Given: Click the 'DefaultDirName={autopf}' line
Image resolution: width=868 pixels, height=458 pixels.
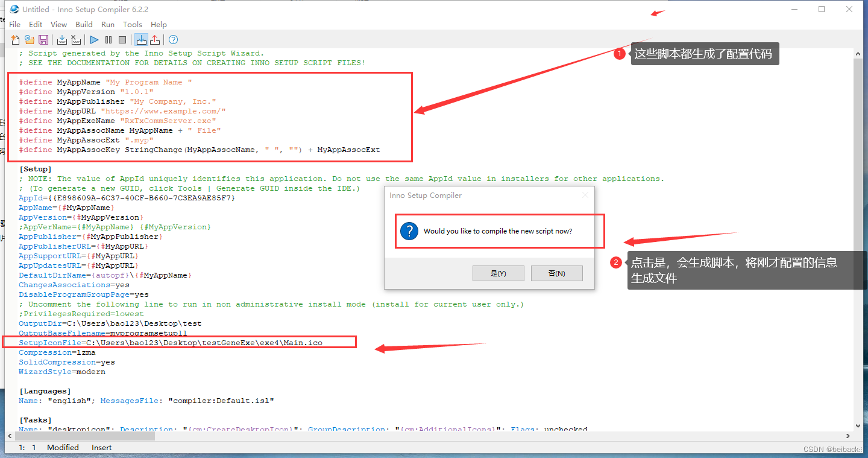Looking at the screenshot, I should 105,275.
